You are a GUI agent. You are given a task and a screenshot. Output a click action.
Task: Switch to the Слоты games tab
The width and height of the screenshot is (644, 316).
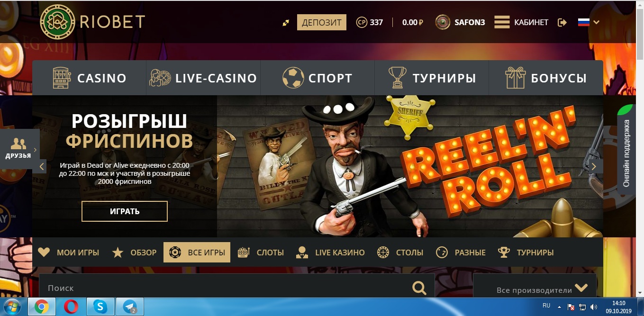point(261,253)
